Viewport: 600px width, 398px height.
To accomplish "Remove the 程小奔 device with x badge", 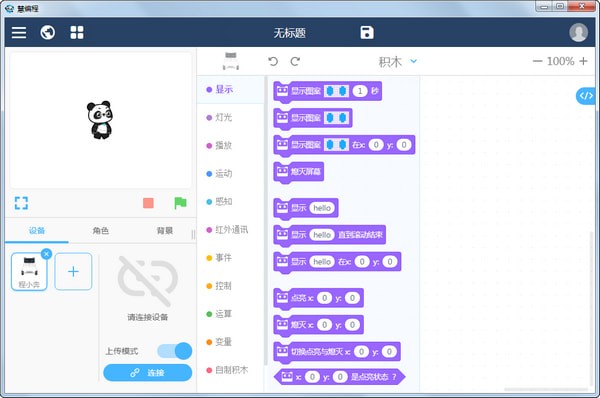I will (46, 254).
